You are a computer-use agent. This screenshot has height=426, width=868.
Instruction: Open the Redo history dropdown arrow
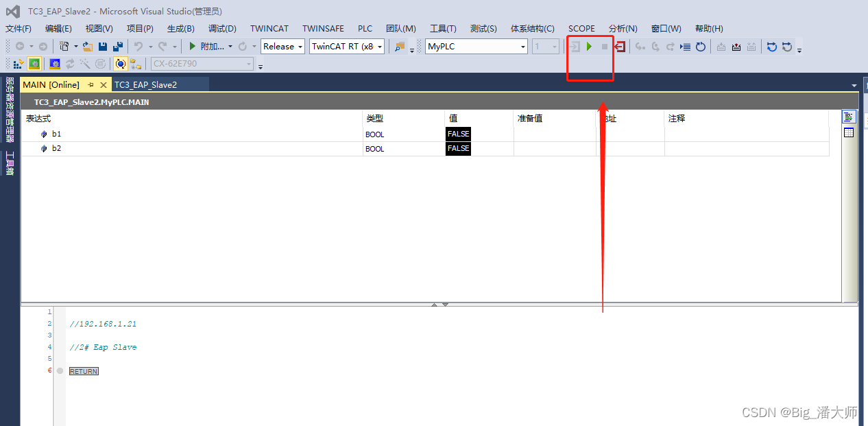[x=174, y=47]
